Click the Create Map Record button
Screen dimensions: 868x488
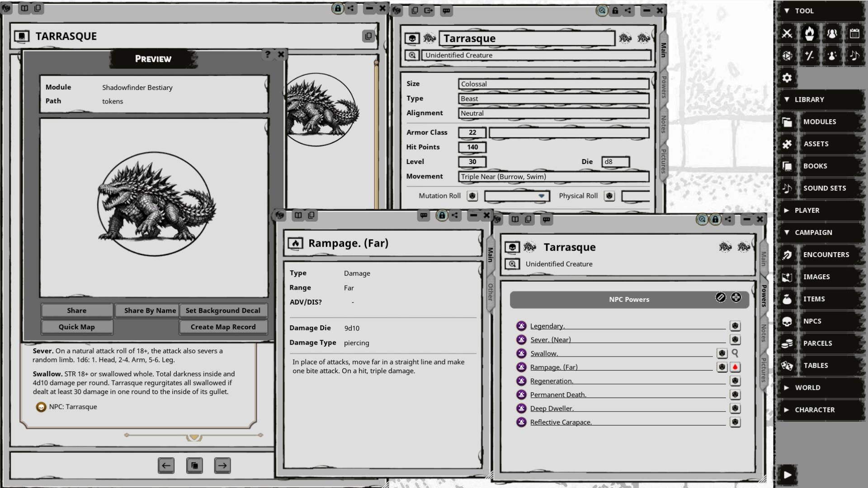click(223, 327)
